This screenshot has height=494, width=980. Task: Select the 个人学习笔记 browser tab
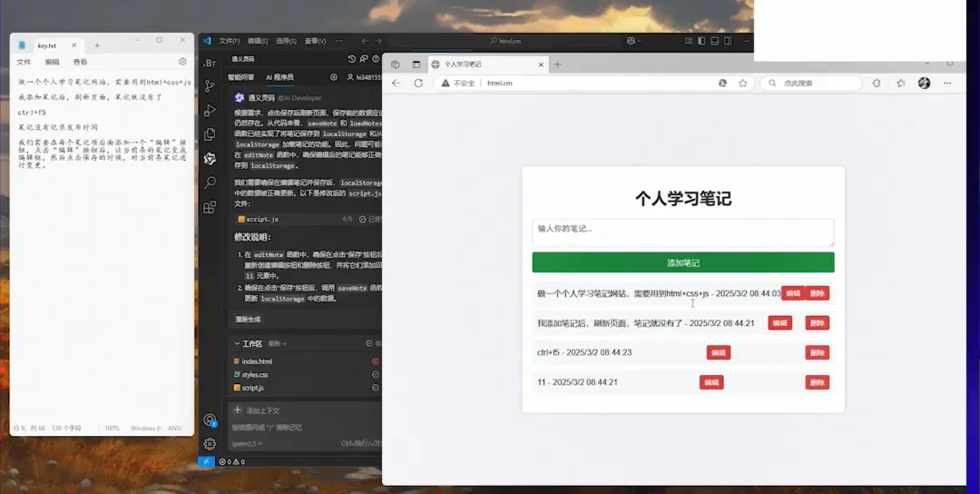pos(489,64)
